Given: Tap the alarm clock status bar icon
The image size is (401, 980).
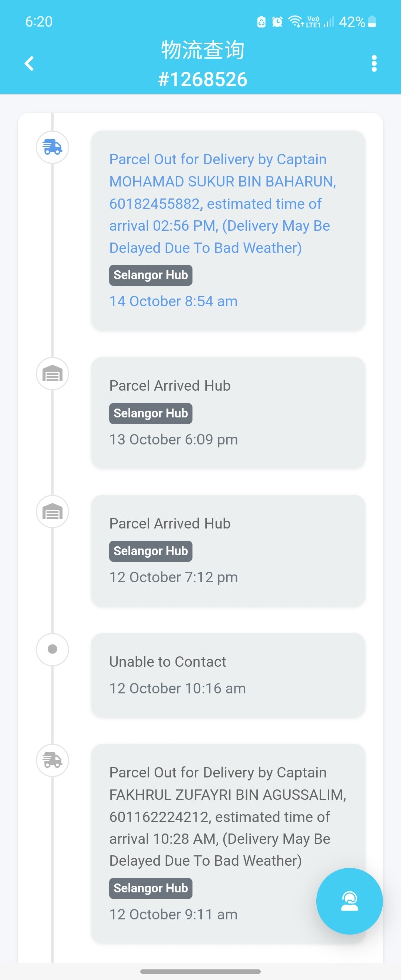Looking at the screenshot, I should pos(277,22).
